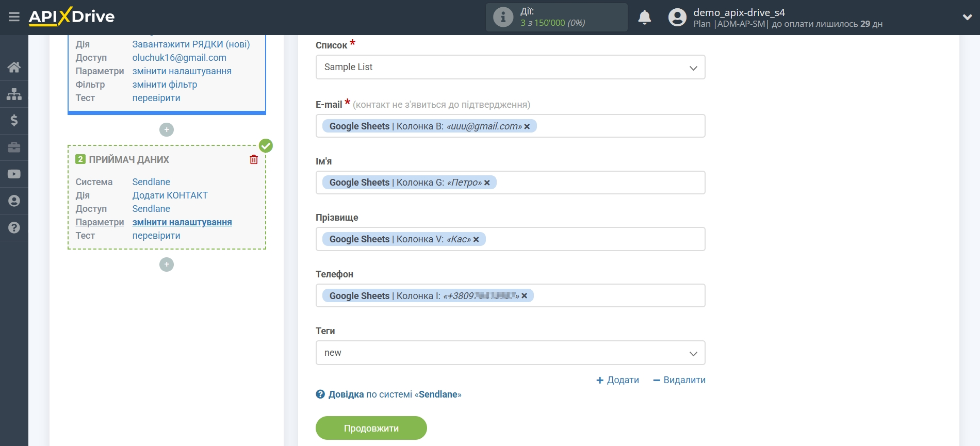This screenshot has width=980, height=446.
Task: Open the Теги dropdown showing new
Action: coord(510,353)
